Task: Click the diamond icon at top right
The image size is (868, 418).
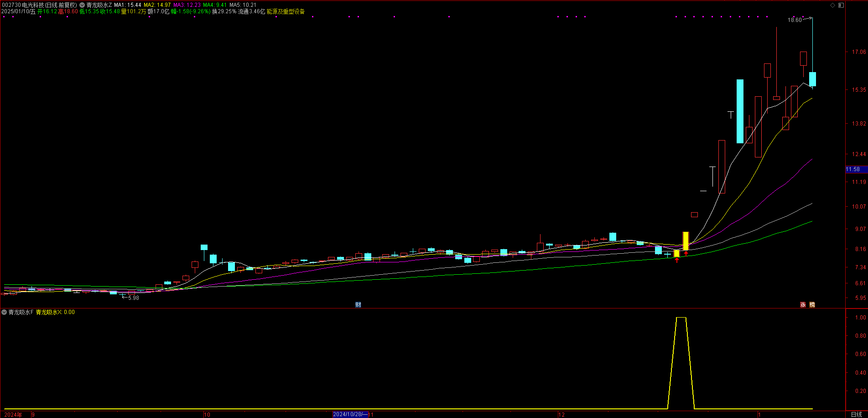Action: (832, 5)
